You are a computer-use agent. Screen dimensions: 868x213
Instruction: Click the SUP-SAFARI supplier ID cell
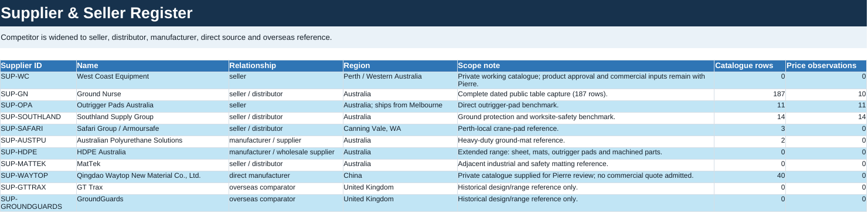click(x=38, y=130)
